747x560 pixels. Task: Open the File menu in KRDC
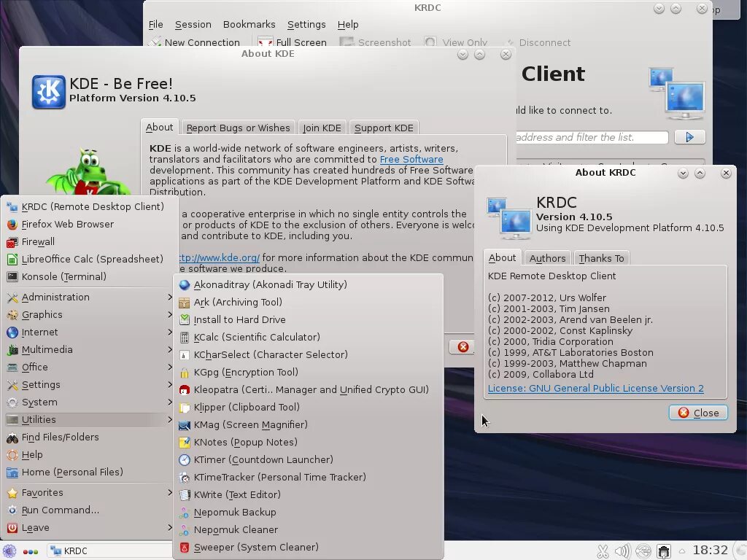(x=156, y=24)
